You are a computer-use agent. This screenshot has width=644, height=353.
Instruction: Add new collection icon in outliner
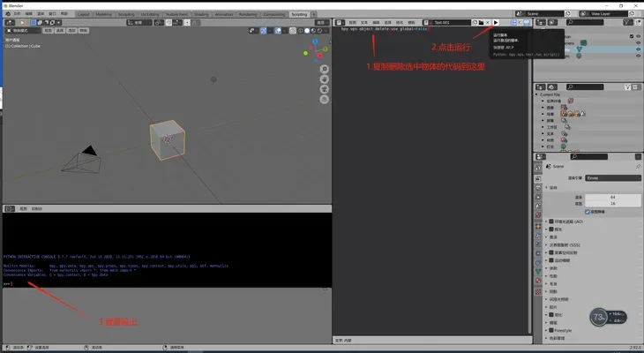(x=638, y=23)
